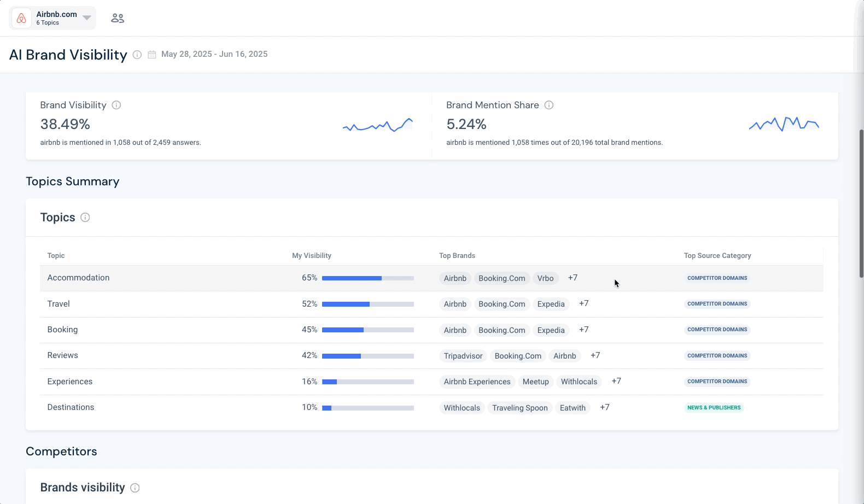
Task: Sort by the My Visibility column header
Action: click(x=312, y=256)
